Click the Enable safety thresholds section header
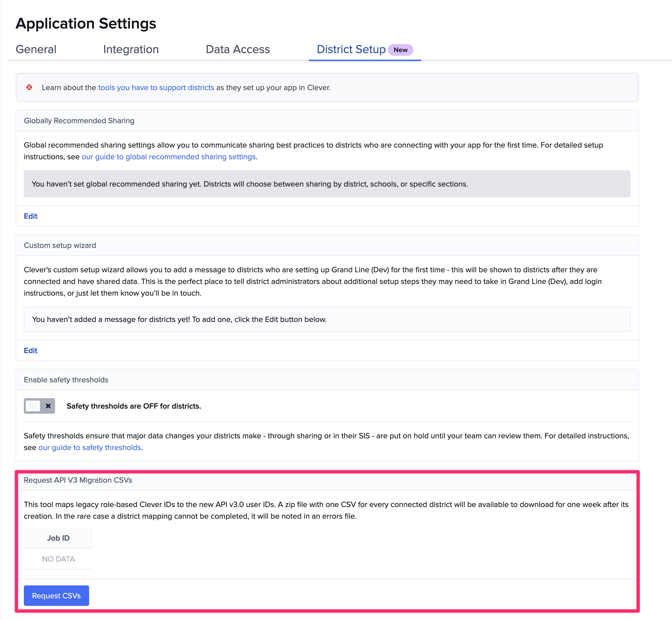Image resolution: width=672 pixels, height=620 pixels. [66, 380]
